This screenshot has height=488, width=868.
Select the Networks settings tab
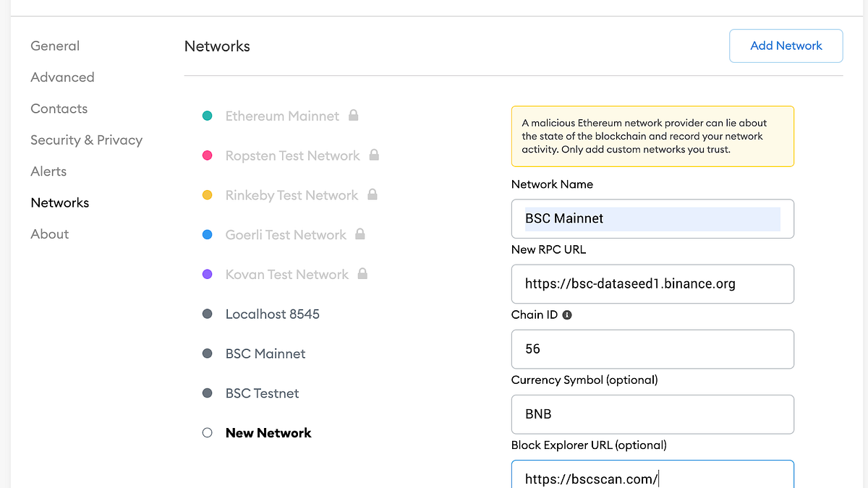point(59,202)
